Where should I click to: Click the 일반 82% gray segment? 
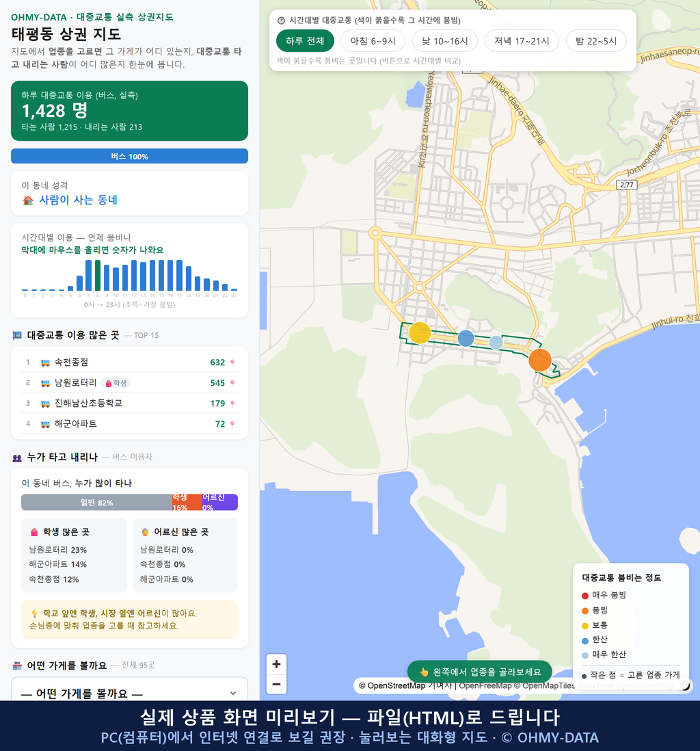tap(96, 503)
